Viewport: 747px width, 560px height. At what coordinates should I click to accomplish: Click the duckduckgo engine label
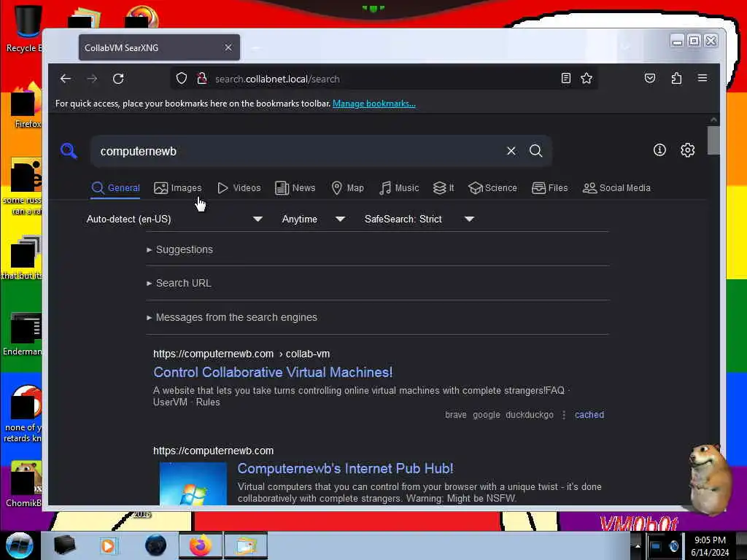[530, 415]
